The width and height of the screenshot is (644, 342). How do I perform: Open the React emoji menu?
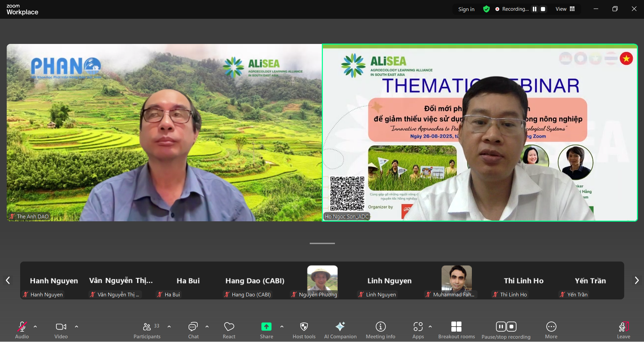(x=229, y=330)
